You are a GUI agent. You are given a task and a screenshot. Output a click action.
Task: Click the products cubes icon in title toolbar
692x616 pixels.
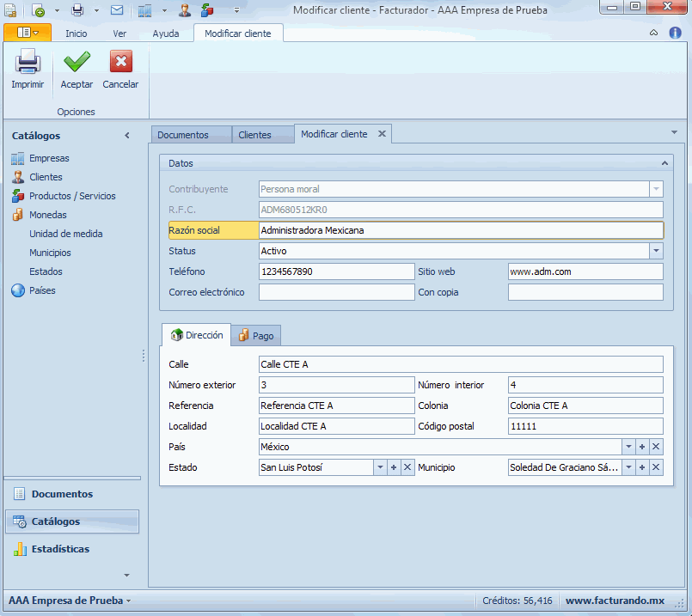click(207, 10)
